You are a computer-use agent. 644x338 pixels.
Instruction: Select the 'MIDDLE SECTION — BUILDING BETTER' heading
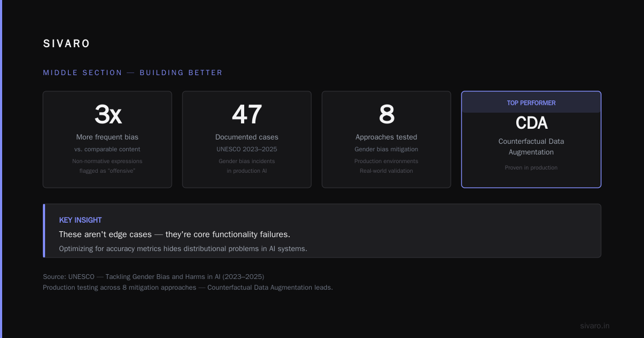pos(133,72)
